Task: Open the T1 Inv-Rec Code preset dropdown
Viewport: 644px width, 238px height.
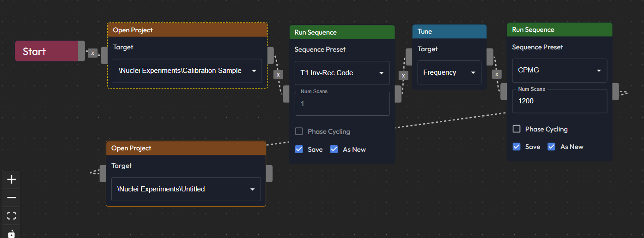Action: 342,73
